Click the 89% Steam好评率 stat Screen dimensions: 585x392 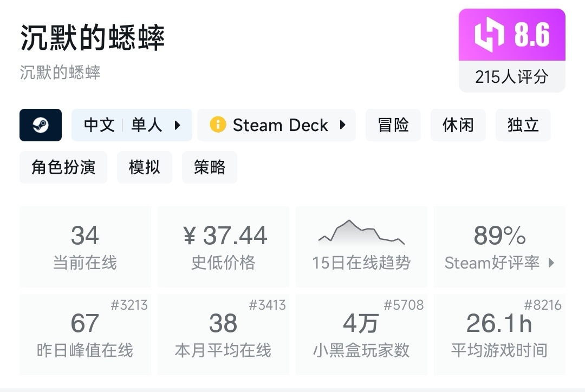499,246
